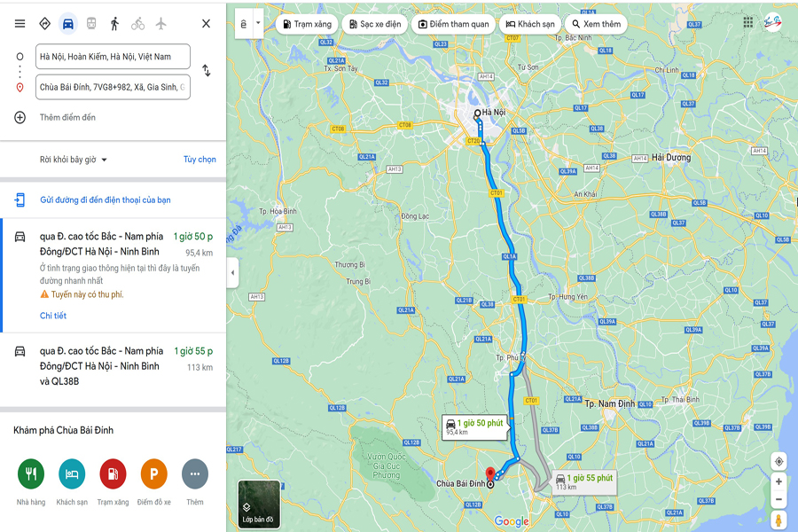Select the driving travel mode icon

(67, 23)
